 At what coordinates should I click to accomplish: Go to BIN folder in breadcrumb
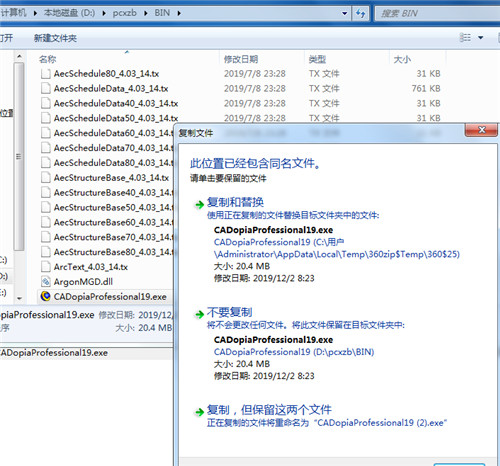click(x=162, y=13)
